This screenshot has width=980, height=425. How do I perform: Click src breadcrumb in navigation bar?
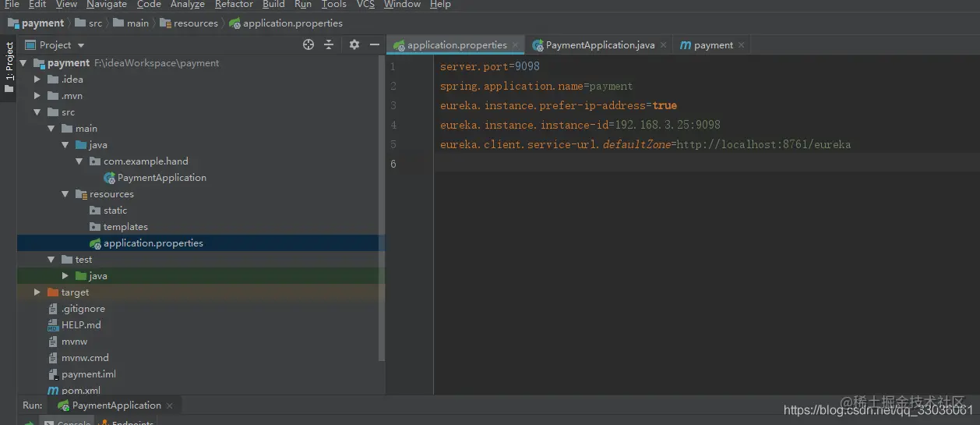[89, 23]
